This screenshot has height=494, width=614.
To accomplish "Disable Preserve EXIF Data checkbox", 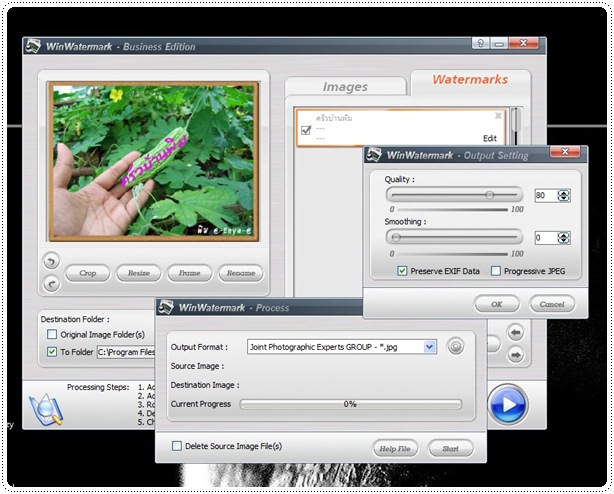I will tap(402, 271).
